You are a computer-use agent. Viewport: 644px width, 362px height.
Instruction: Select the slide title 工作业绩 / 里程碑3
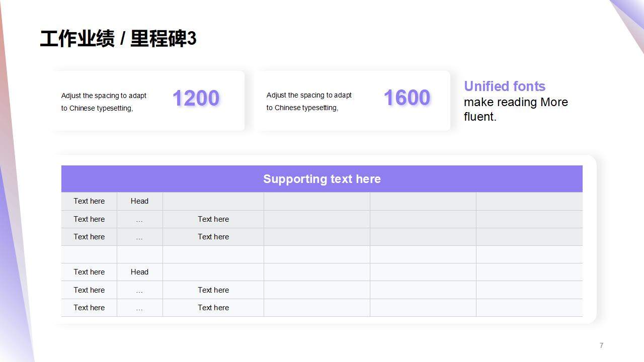pyautogui.click(x=118, y=39)
